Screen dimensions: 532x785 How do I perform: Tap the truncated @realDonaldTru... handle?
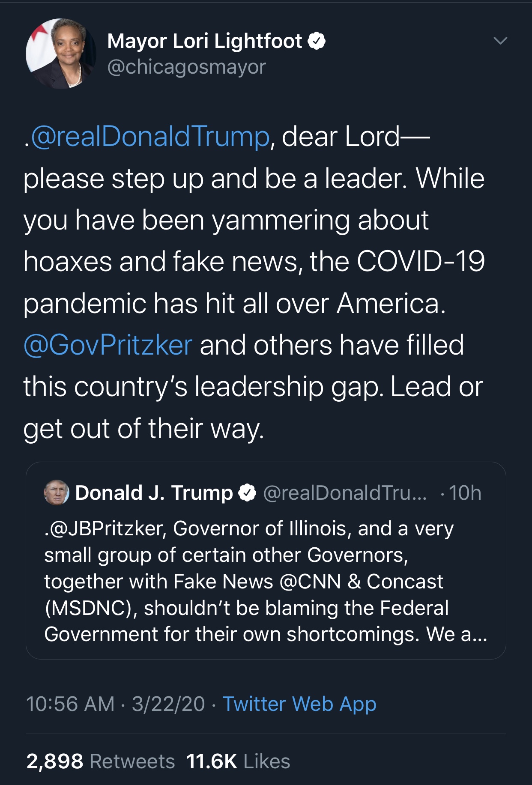[345, 493]
